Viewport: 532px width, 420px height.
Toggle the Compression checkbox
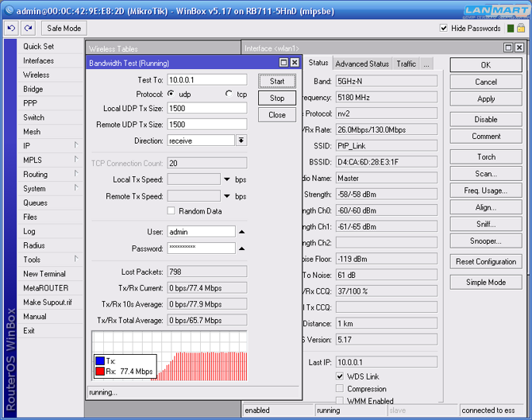340,388
